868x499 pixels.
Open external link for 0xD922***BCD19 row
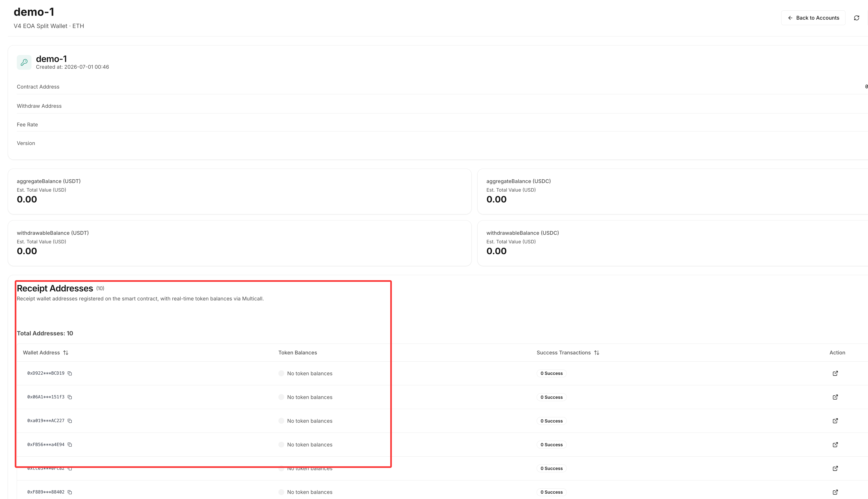coord(835,373)
